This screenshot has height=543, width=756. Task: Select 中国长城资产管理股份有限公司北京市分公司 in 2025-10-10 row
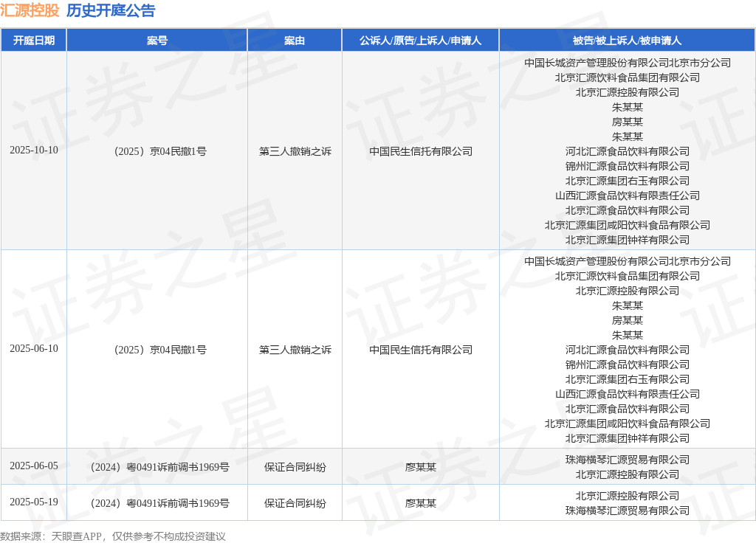[628, 63]
